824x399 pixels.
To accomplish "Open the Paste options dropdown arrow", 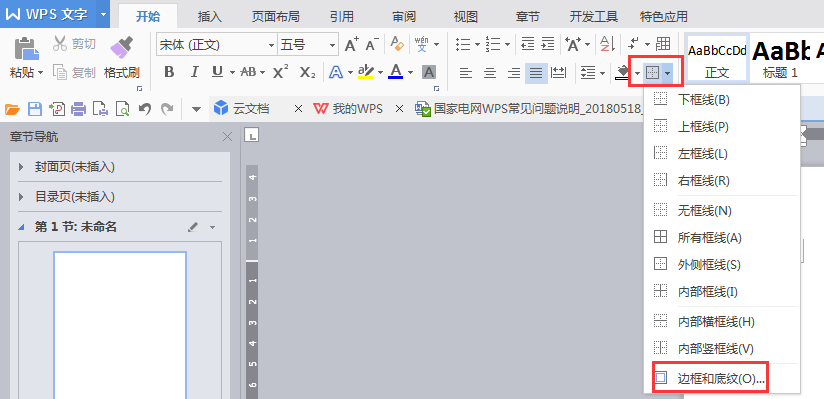I will 40,73.
